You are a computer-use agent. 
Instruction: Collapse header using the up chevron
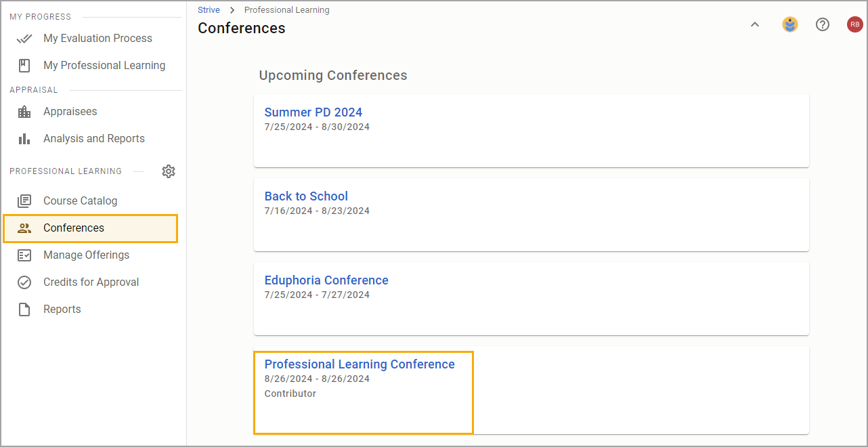click(755, 25)
